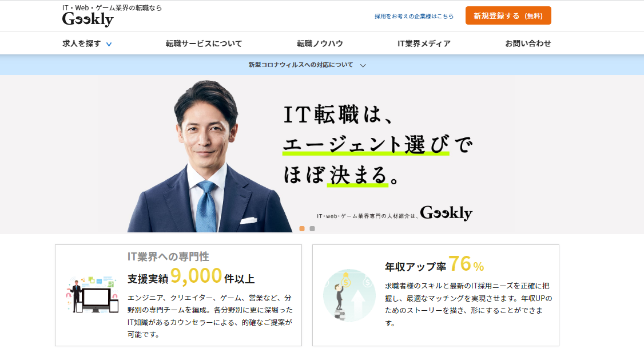Open the 新型コロナウィルスへの対応について notice
This screenshot has height=352, width=644.
[301, 65]
